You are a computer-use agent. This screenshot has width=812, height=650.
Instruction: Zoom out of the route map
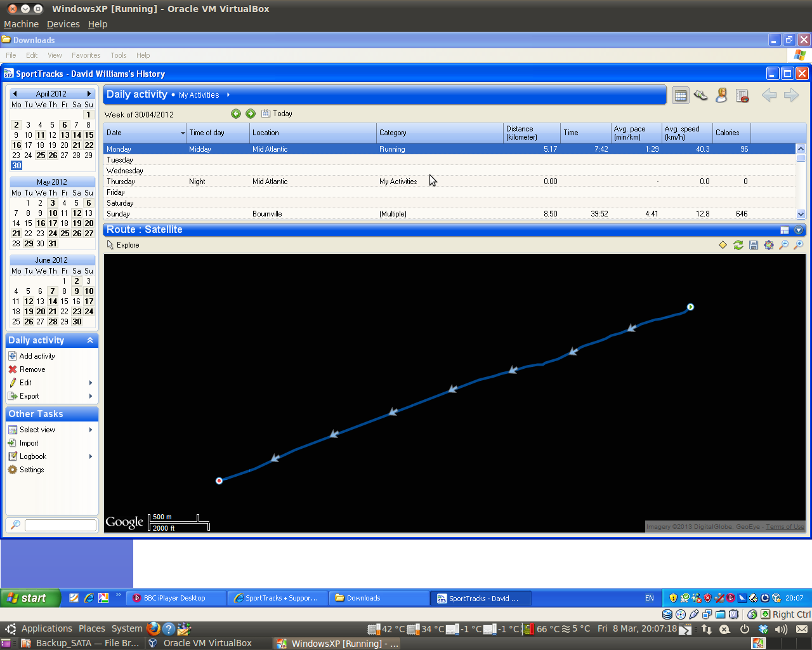point(784,245)
